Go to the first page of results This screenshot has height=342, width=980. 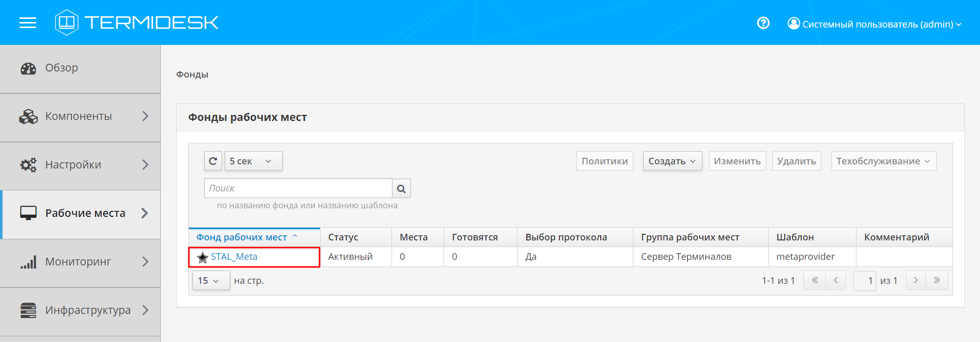[815, 280]
